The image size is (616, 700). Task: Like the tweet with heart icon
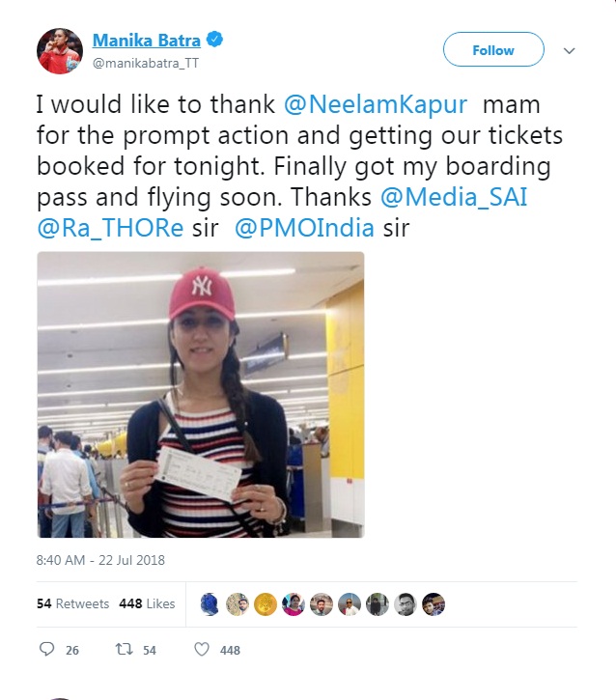click(202, 649)
